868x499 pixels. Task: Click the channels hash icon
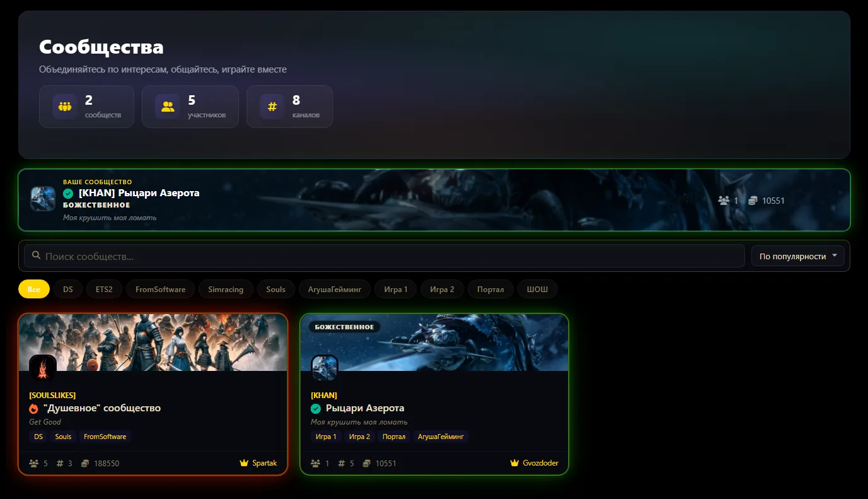click(272, 107)
